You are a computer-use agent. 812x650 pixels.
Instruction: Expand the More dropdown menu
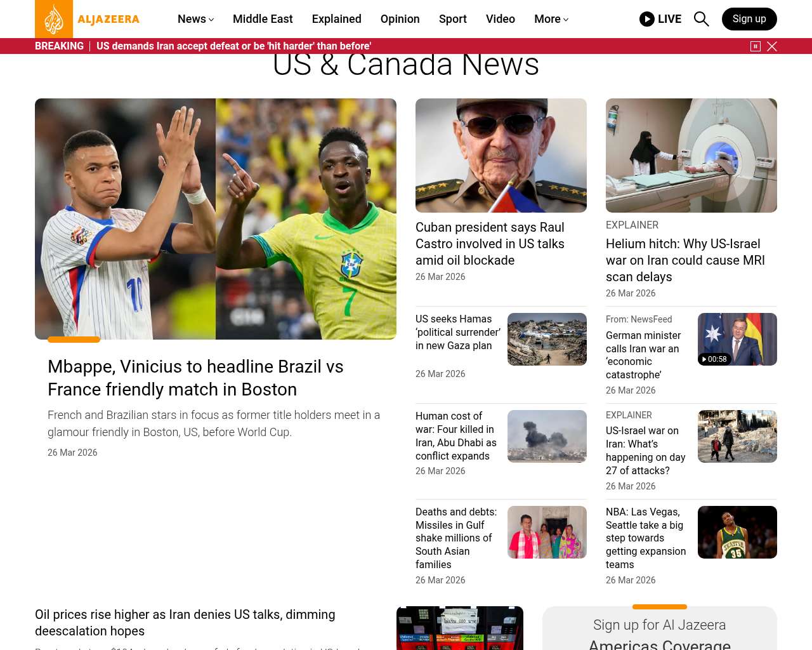point(551,19)
